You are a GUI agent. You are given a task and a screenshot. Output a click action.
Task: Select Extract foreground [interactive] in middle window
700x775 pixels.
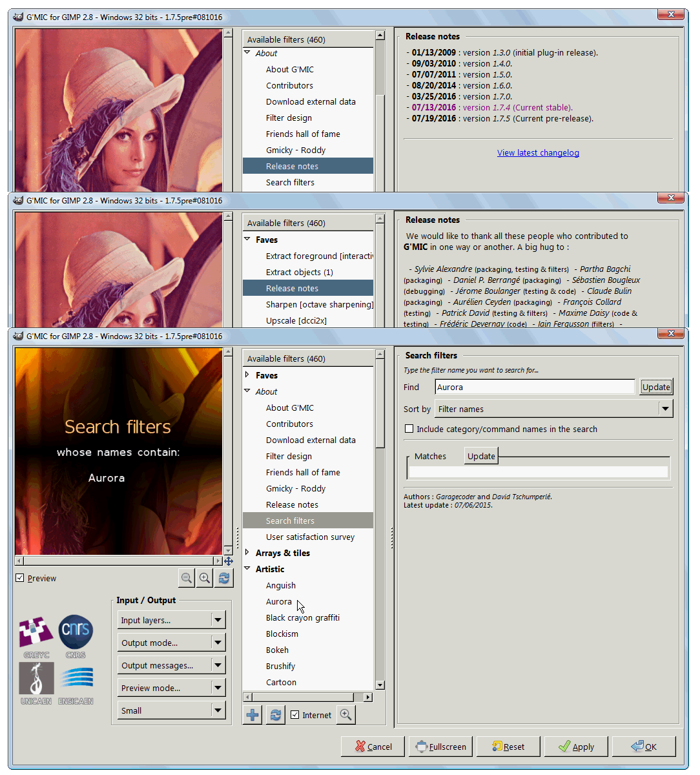pos(319,256)
